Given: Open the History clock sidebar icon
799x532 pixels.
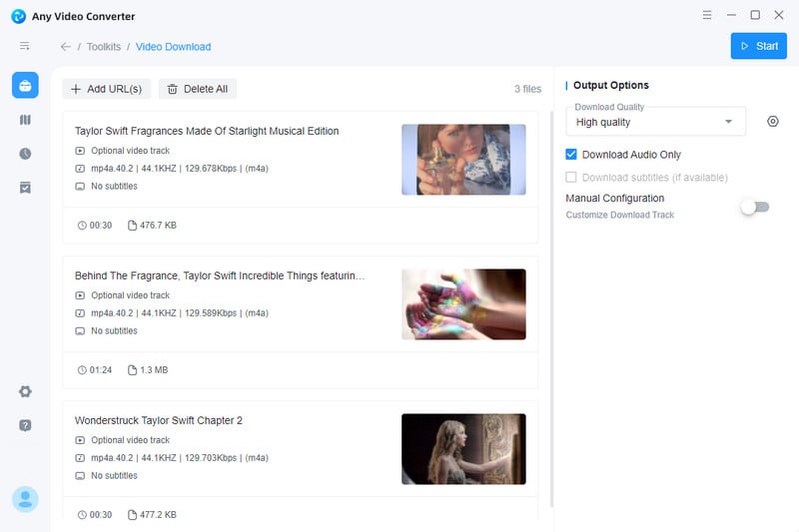Looking at the screenshot, I should (x=25, y=154).
